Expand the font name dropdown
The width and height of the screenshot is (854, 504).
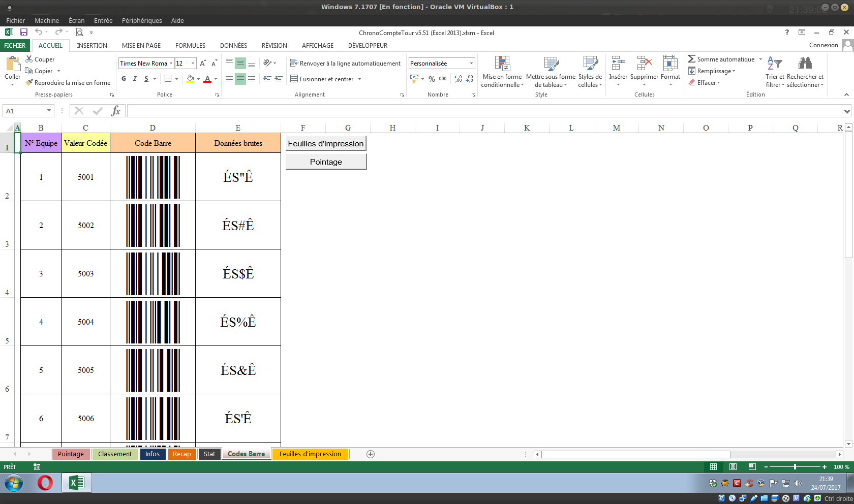171,64
